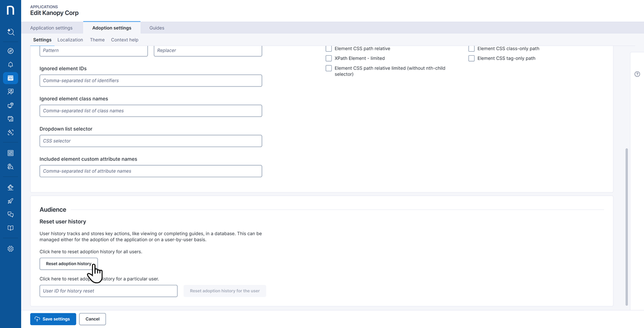Open the gavel-shaped icon in sidebar
Image resolution: width=644 pixels, height=328 pixels.
point(11,187)
